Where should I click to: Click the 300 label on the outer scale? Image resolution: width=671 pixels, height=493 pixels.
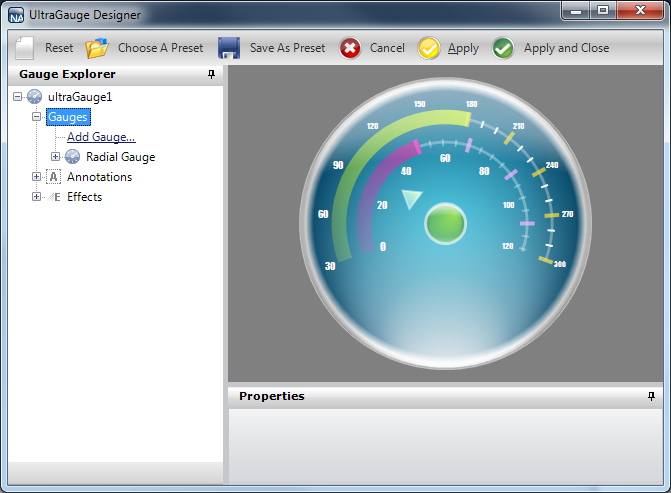(x=560, y=264)
